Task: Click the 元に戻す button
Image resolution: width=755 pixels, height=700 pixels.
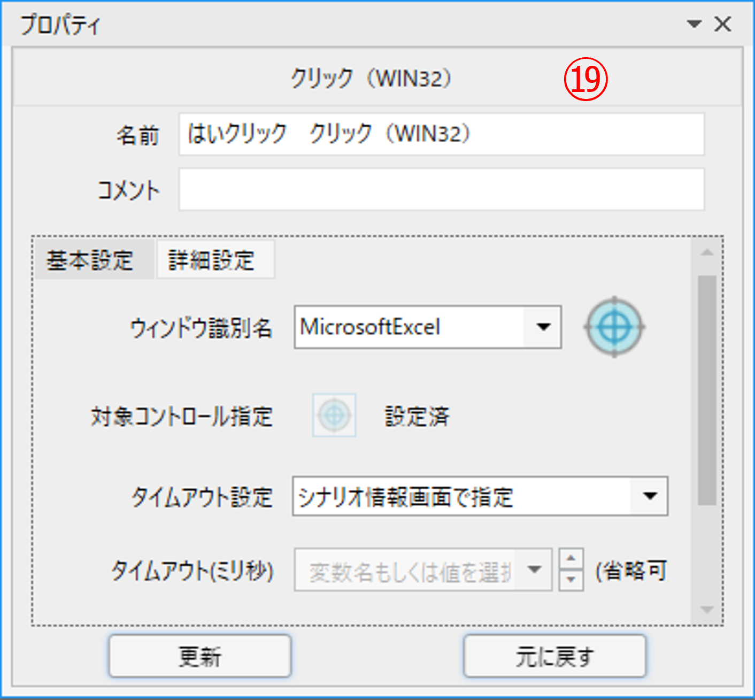Action: click(554, 656)
